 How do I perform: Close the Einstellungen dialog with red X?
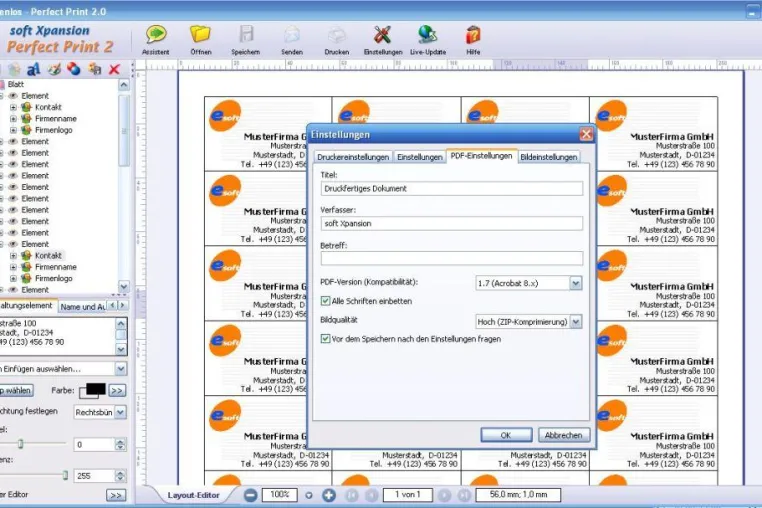[586, 134]
